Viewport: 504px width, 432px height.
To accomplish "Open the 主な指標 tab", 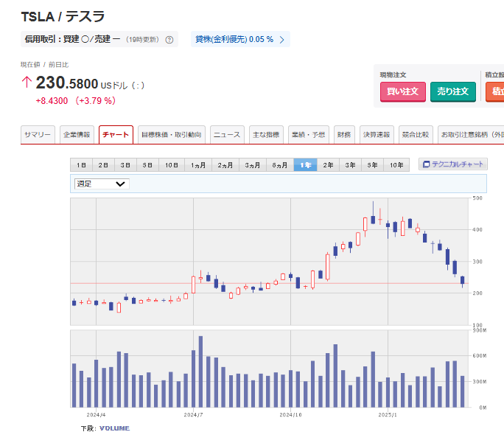I will (x=266, y=134).
